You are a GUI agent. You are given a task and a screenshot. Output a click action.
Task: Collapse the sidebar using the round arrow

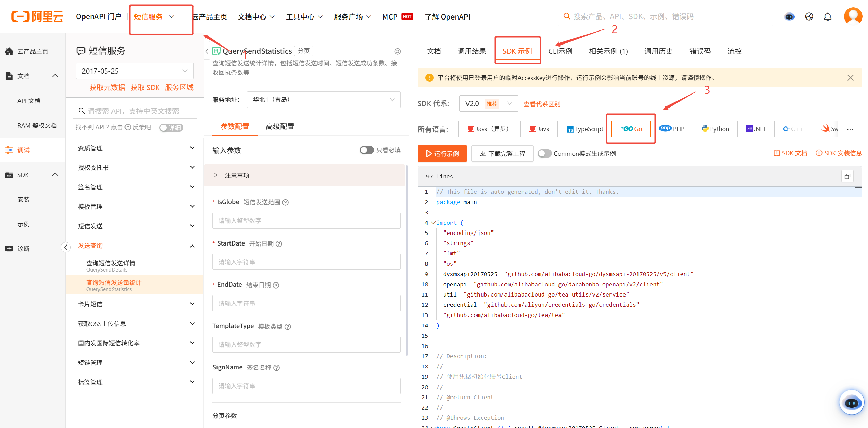pyautogui.click(x=66, y=247)
